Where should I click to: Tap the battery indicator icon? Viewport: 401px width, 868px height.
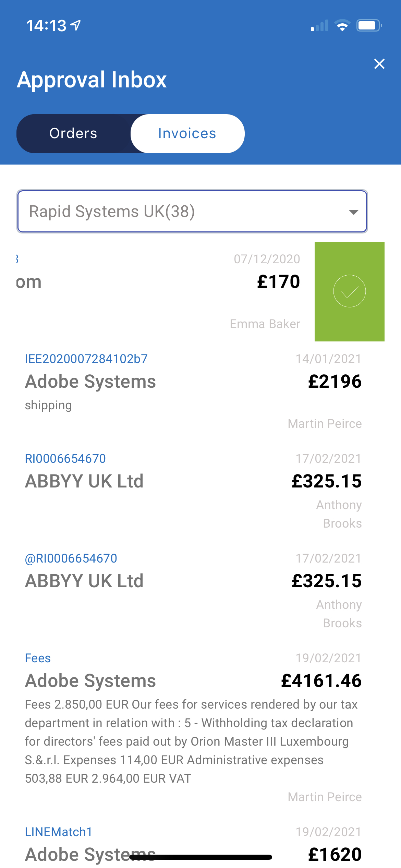click(369, 26)
